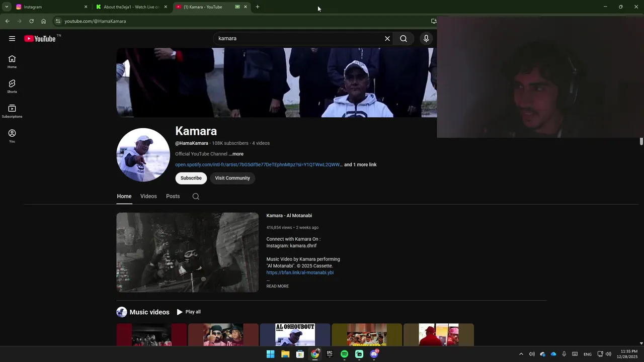Switch to About the3eja1 Kick tab
This screenshot has height=362, width=644.
(x=132, y=7)
